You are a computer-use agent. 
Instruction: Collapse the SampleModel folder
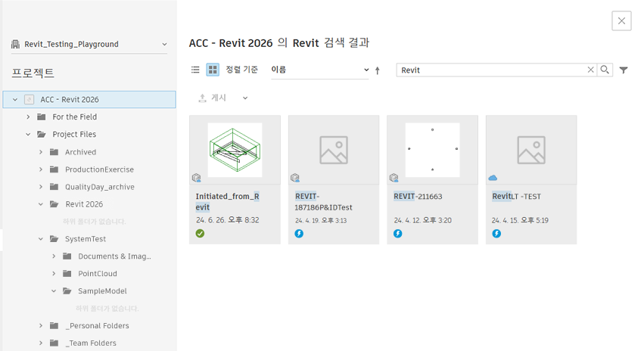(54, 291)
